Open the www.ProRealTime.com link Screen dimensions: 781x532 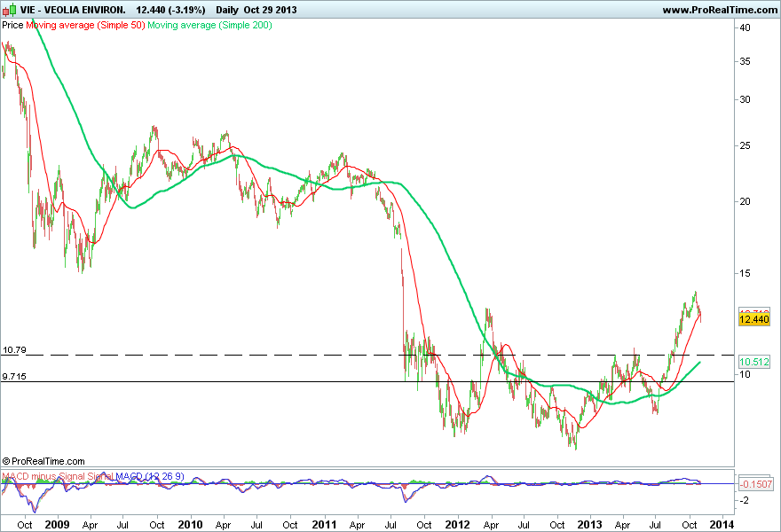tap(720, 10)
